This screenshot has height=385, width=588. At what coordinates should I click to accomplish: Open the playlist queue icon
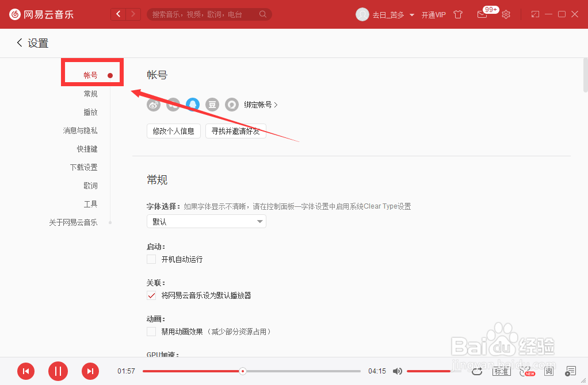570,371
